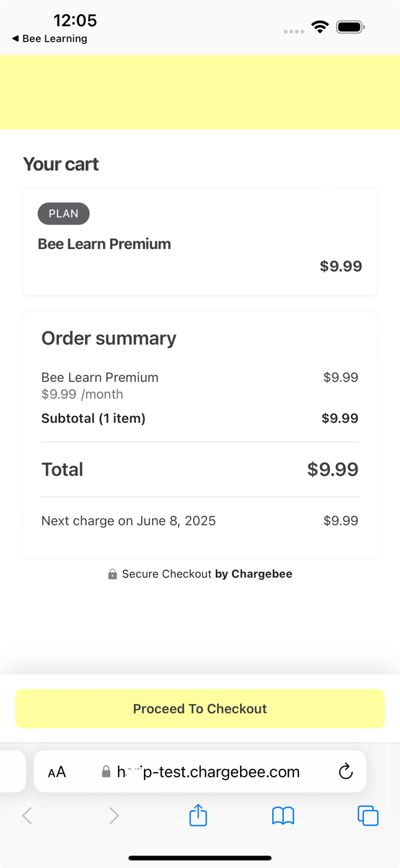This screenshot has height=868, width=400.
Task: Select the PLAN badge on Bee Learn Premium
Action: coord(63,214)
